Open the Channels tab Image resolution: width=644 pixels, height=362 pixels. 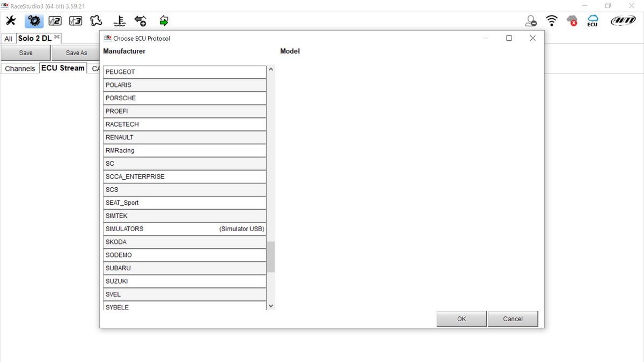(x=20, y=68)
